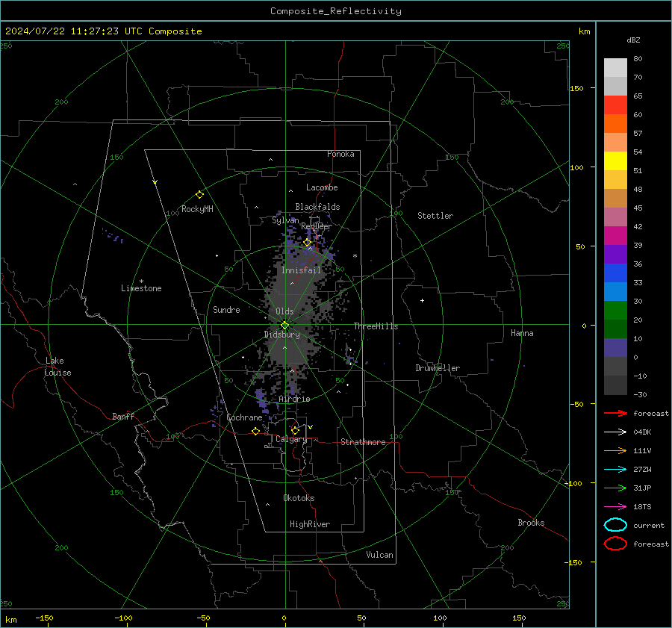The height and width of the screenshot is (628, 672).
Task: Select the Cochrane label
Action: (244, 417)
